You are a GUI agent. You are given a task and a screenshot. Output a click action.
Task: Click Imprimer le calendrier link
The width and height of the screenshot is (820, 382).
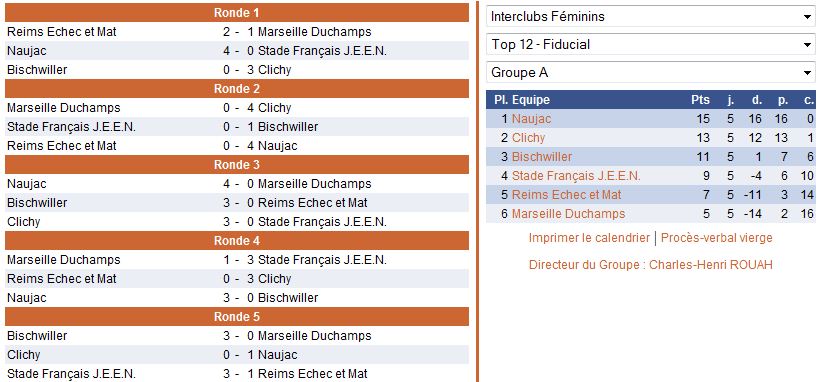(589, 238)
